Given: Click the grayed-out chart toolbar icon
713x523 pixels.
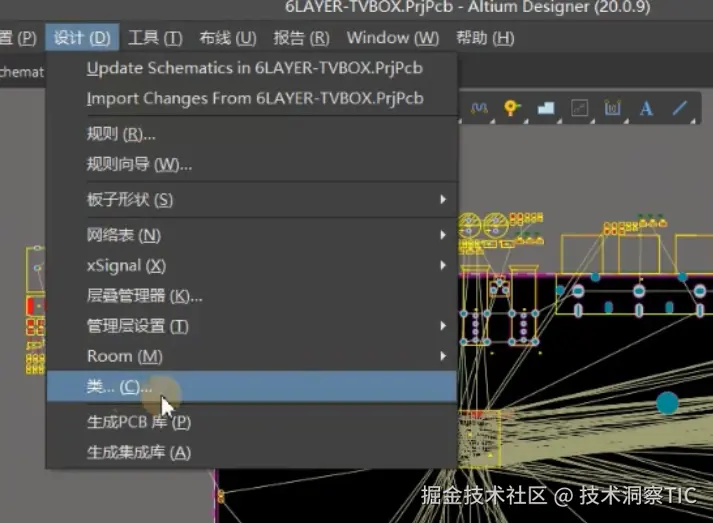Looking at the screenshot, I should click(579, 108).
